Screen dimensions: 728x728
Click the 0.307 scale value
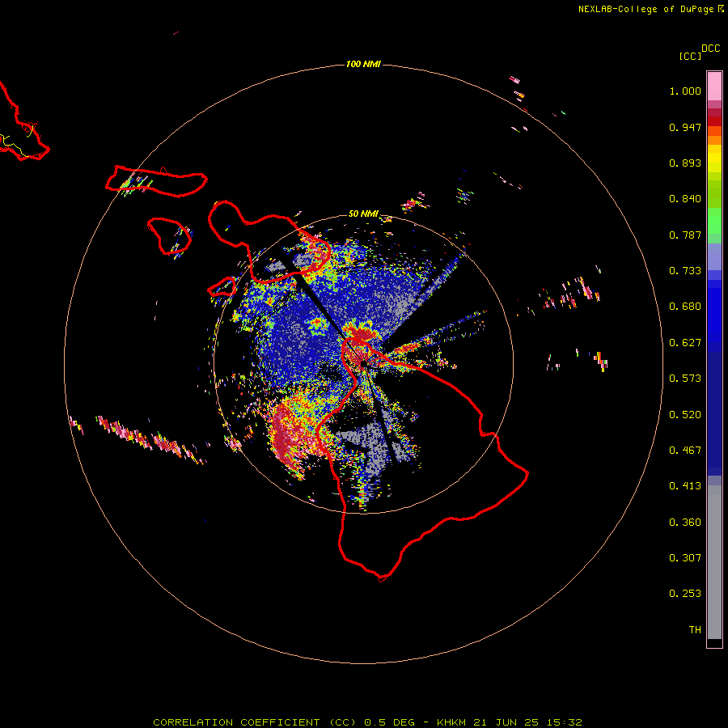click(x=685, y=558)
